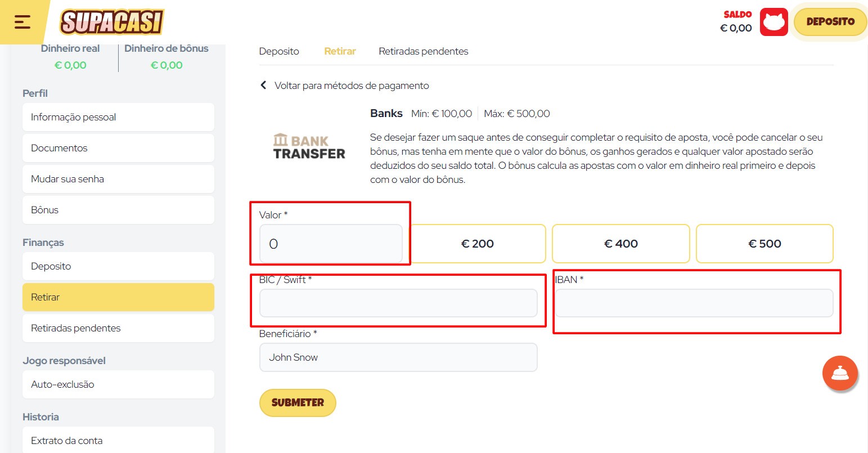Click the Dinheiro real balance display
868x453 pixels.
pyautogui.click(x=70, y=57)
